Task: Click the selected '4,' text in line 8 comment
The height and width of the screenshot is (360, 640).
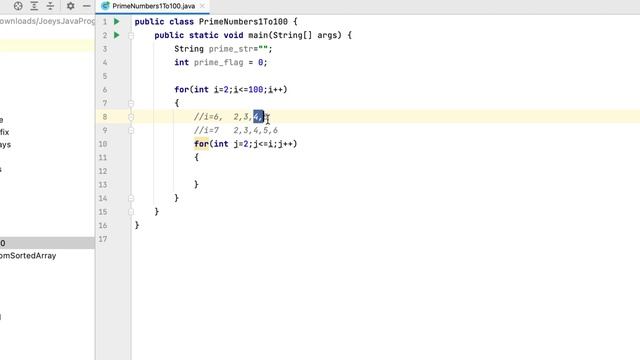Action: 258,117
